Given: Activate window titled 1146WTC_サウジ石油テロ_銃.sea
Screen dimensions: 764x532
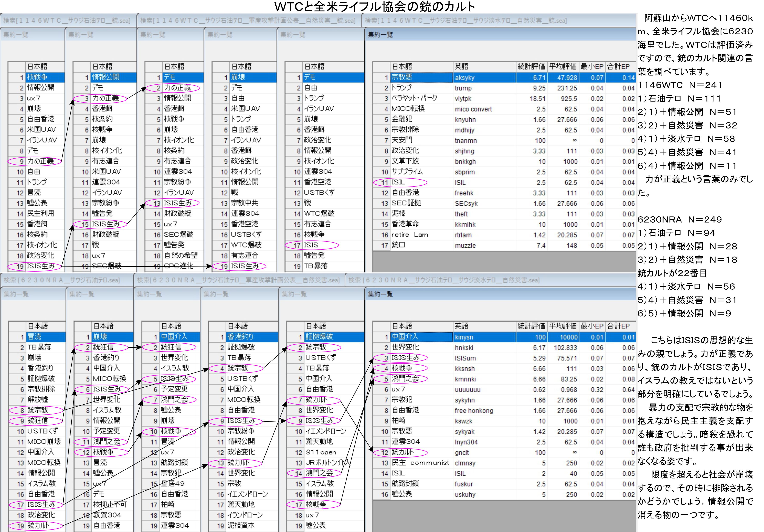Looking at the screenshot, I should pos(67,21).
